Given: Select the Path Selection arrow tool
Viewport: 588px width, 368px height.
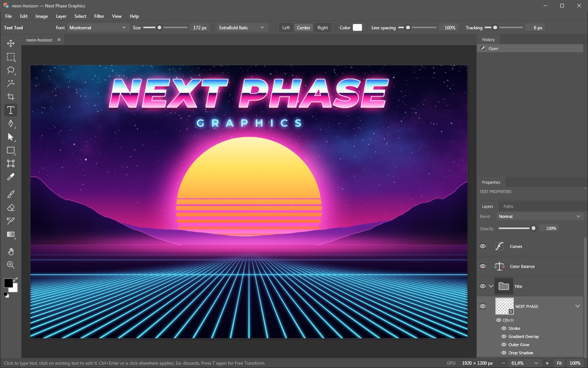Looking at the screenshot, I should [11, 137].
